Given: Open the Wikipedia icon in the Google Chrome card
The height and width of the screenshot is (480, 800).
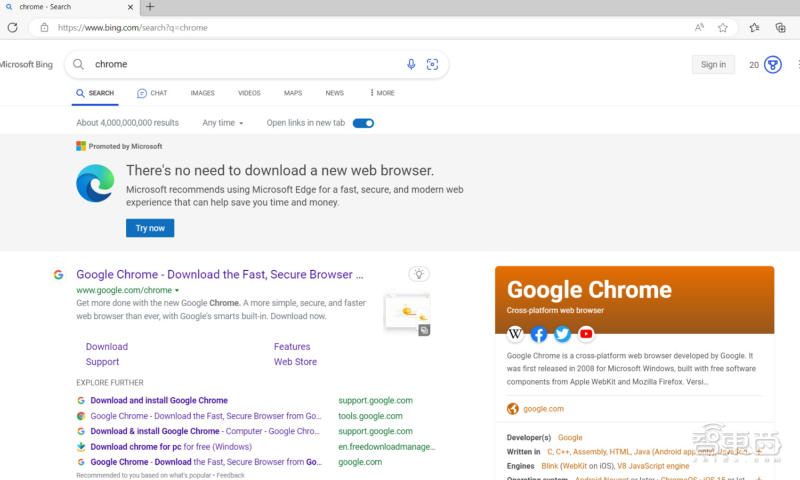Looking at the screenshot, I should [515, 334].
